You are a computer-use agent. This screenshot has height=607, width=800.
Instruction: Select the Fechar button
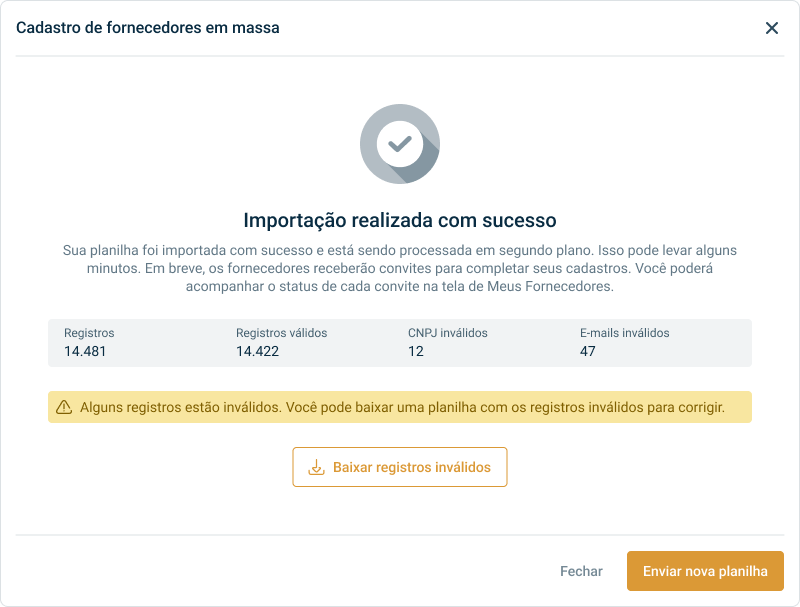pos(581,571)
